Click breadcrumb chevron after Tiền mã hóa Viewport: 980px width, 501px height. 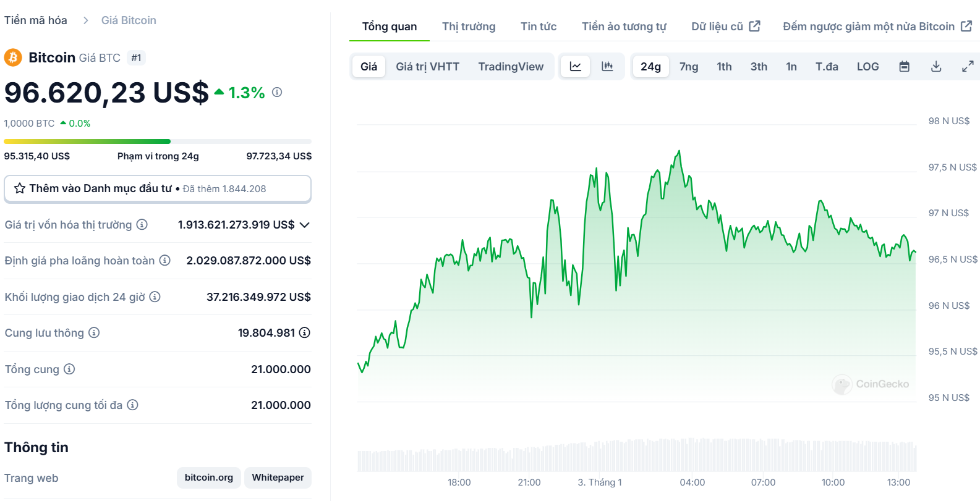coord(86,20)
